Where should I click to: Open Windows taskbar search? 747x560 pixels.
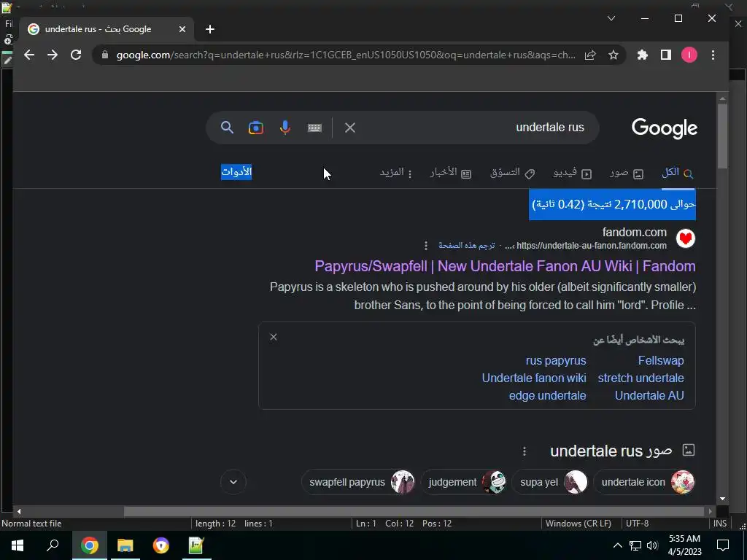tap(53, 545)
